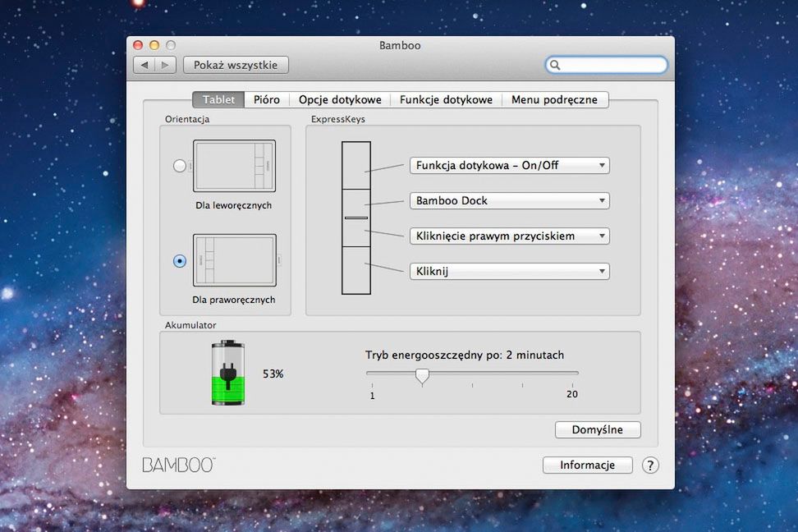Expand the Kliknięcie prawym przyciskiem dropdown
Image resolution: width=798 pixels, height=532 pixels.
click(x=510, y=236)
